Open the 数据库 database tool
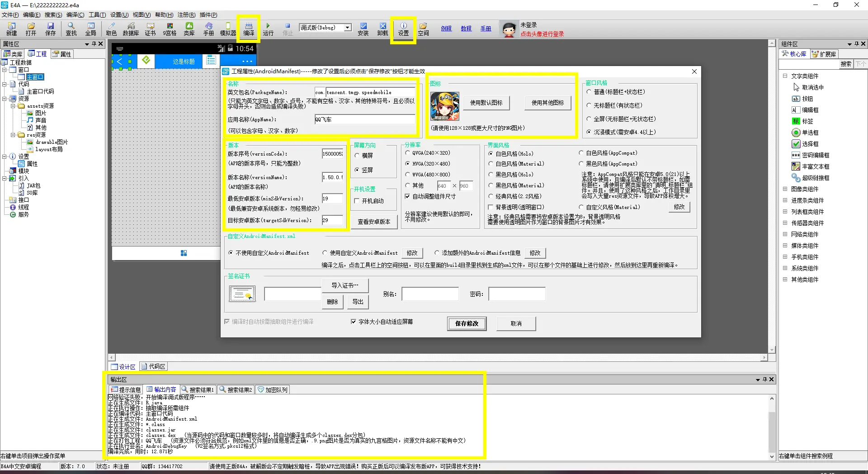This screenshot has height=474, width=868. [x=131, y=29]
